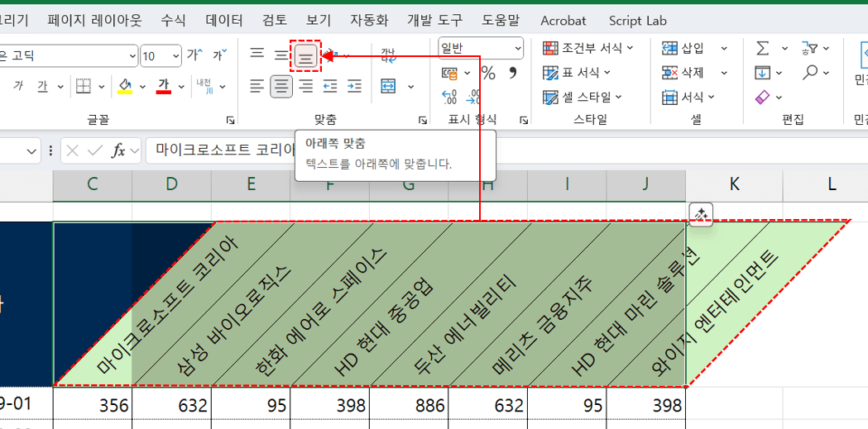Open 수식 ribbon tab
The height and width of the screenshot is (429, 868).
[x=173, y=21]
